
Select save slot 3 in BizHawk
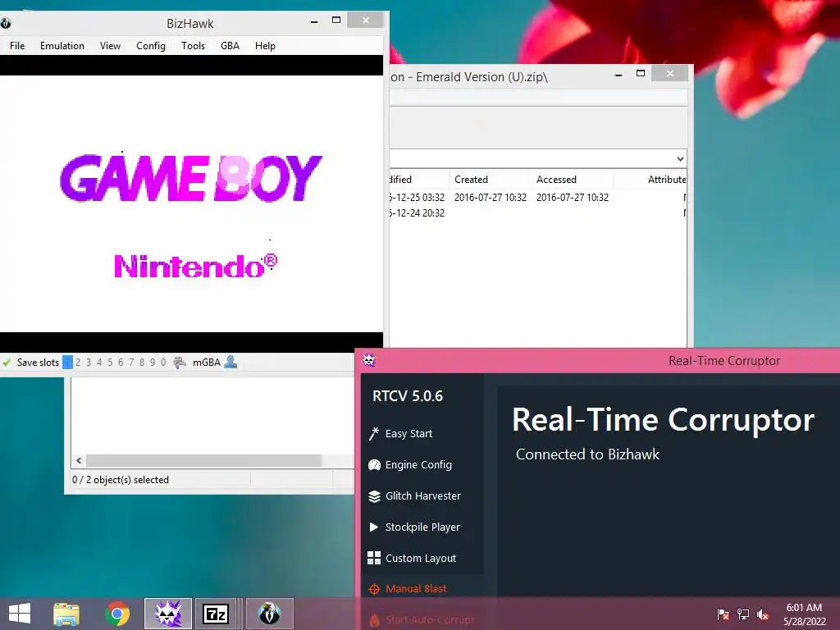click(x=89, y=362)
